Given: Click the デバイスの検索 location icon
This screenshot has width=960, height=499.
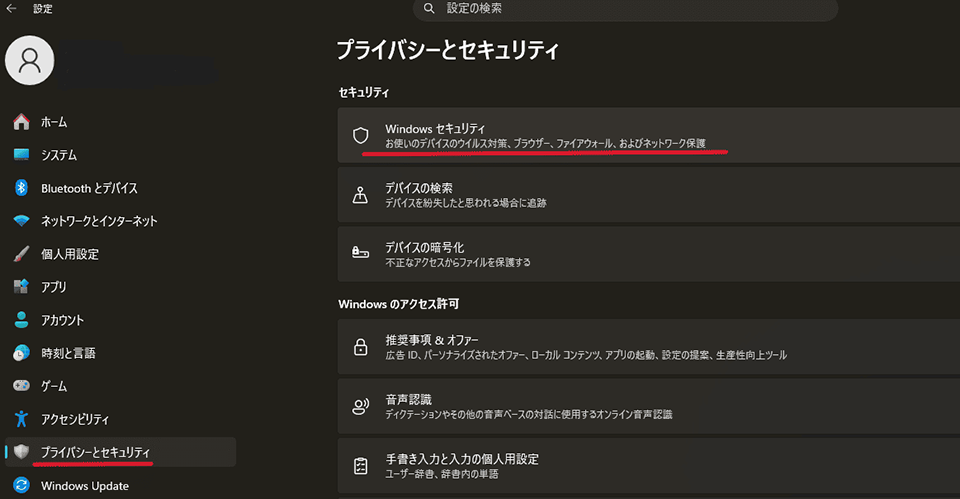Looking at the screenshot, I should coord(361,195).
